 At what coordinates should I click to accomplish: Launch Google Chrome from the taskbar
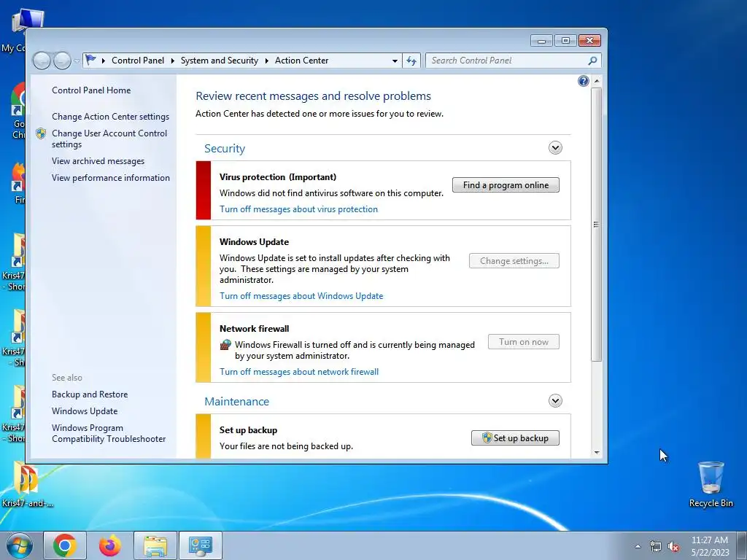(65, 545)
